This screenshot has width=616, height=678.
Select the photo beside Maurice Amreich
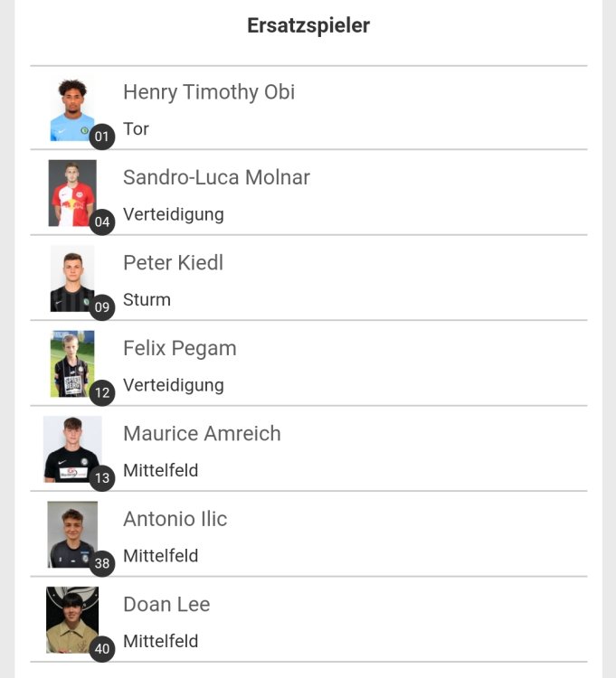coord(71,448)
